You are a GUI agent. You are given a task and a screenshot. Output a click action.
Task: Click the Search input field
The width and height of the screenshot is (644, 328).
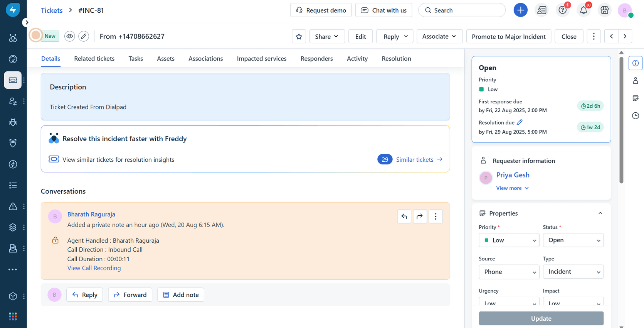pyautogui.click(x=462, y=10)
